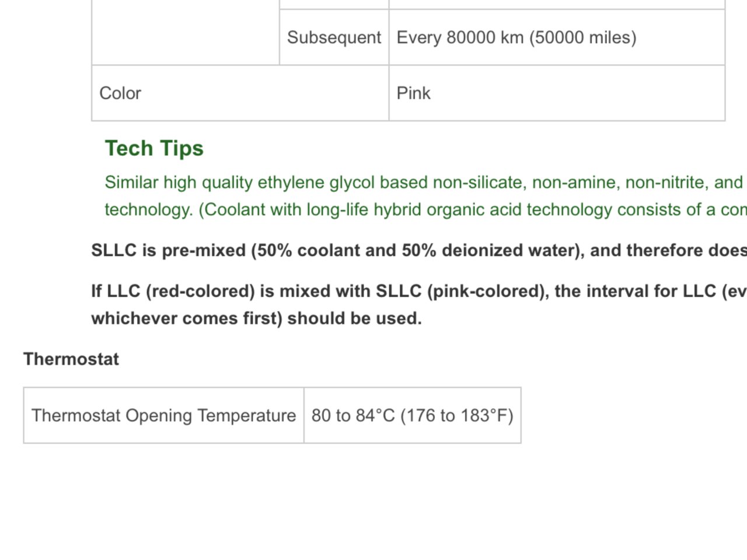Click the If LLC (red-colored) paragraph line
747x560 pixels.
[419, 290]
